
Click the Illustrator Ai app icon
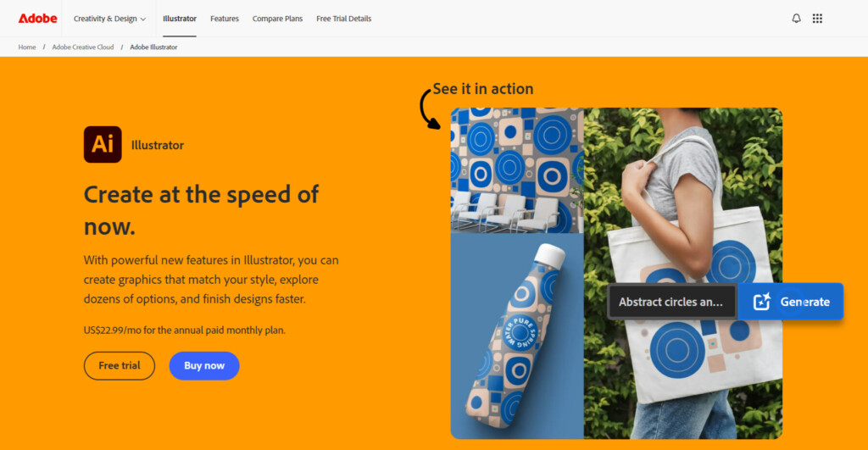click(103, 144)
